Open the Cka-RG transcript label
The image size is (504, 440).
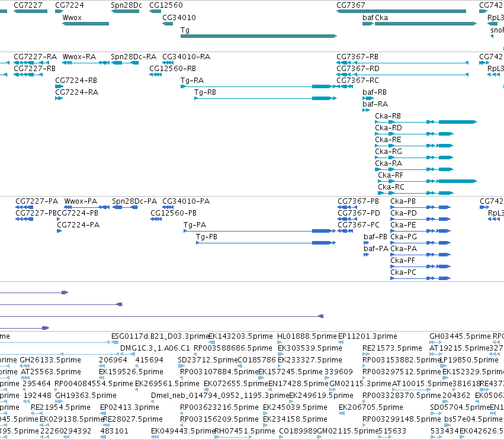click(389, 152)
